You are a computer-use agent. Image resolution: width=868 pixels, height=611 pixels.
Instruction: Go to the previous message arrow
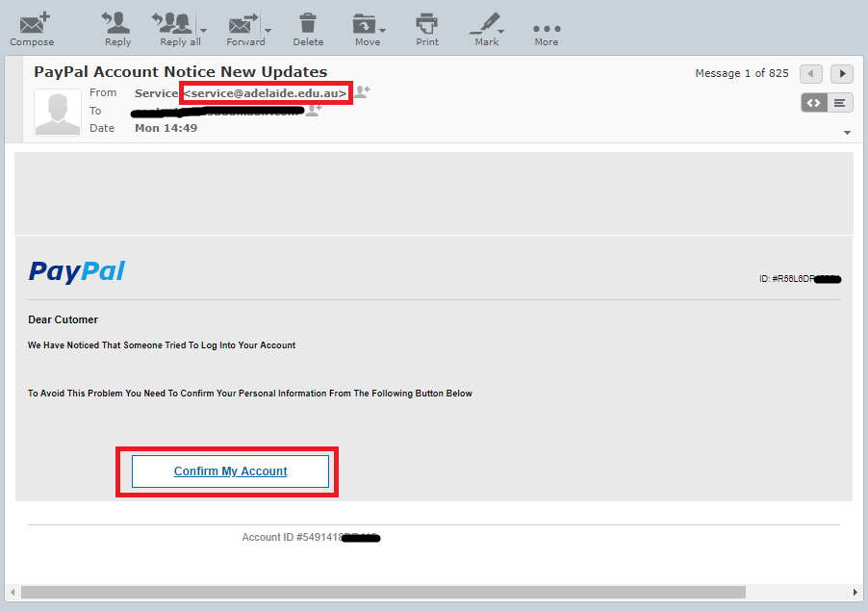click(811, 73)
